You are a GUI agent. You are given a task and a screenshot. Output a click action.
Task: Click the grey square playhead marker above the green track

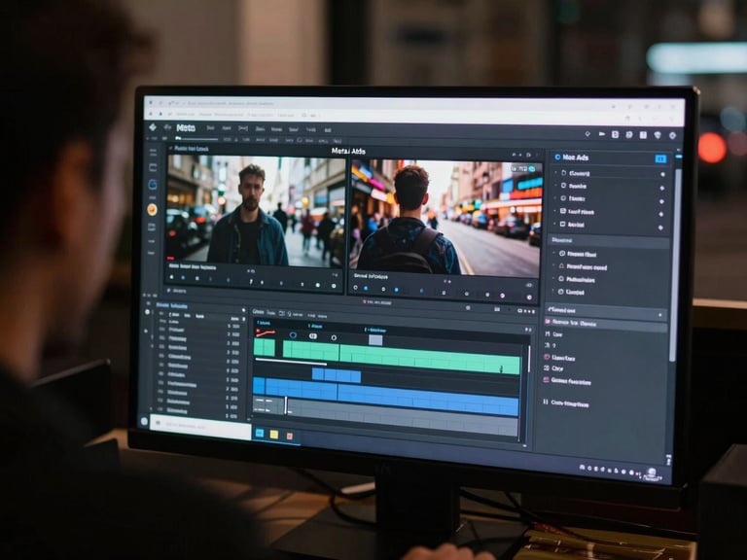pos(375,340)
